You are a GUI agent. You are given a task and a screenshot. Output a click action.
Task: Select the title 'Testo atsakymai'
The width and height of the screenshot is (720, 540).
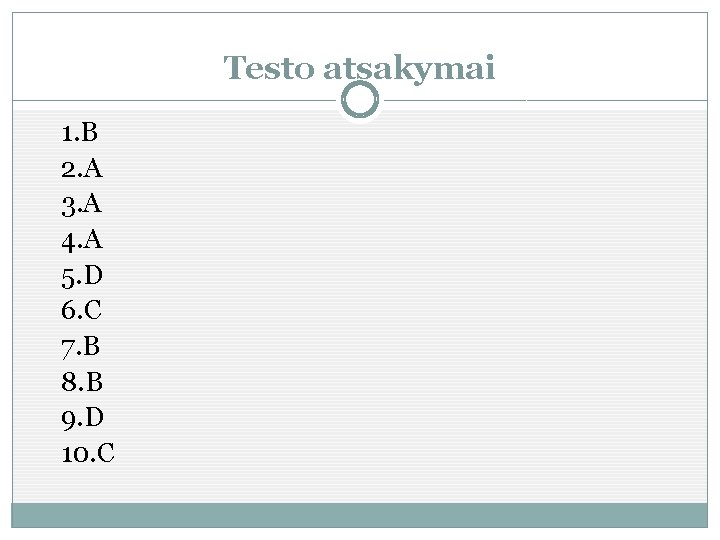click(x=359, y=69)
